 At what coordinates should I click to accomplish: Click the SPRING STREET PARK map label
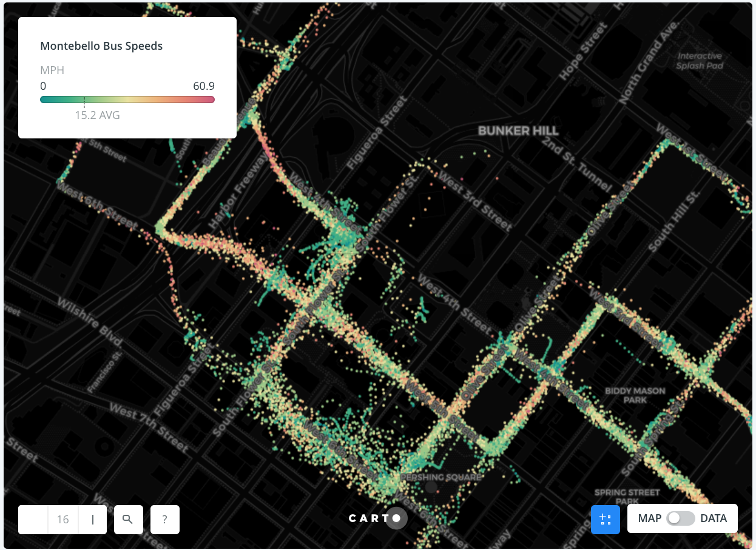(627, 497)
